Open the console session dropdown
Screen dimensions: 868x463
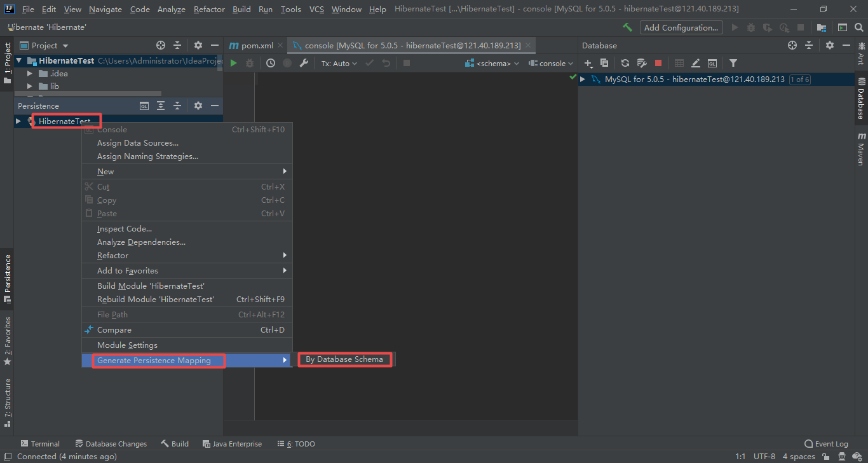point(550,63)
